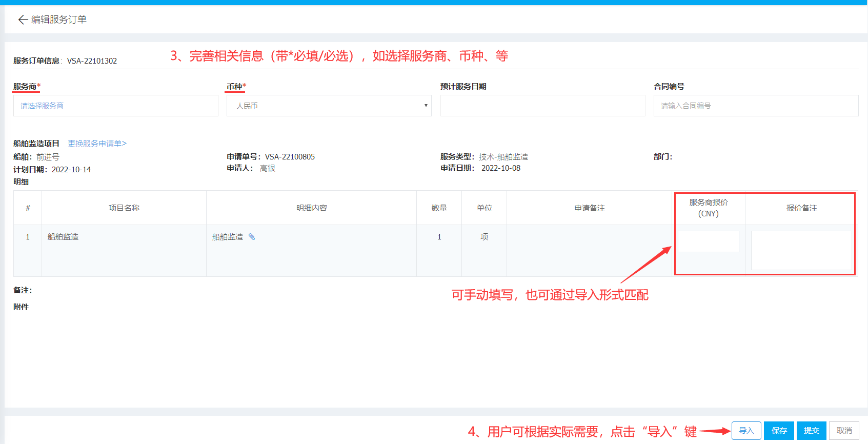Viewport: 868px width, 444px height.
Task: Click the 导入 import button
Action: [746, 431]
